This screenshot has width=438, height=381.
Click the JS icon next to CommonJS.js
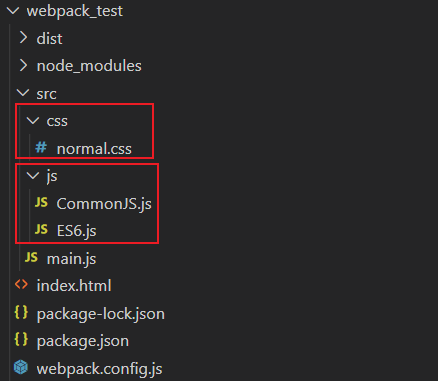click(x=41, y=202)
